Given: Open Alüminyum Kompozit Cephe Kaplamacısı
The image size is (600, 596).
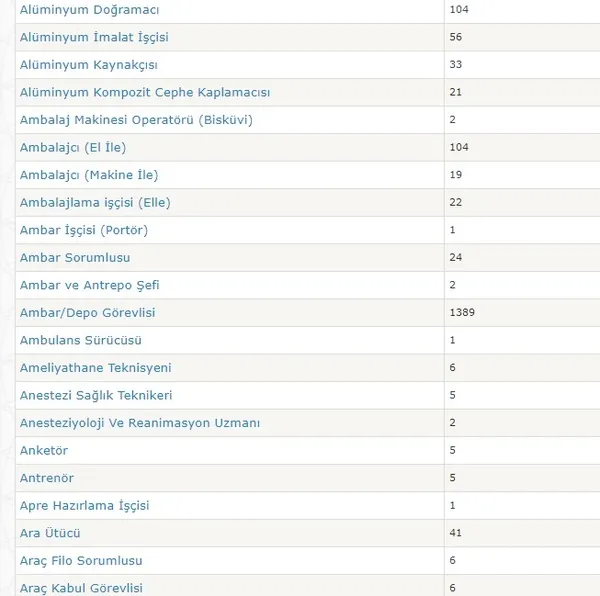Looking at the screenshot, I should pos(145,93).
